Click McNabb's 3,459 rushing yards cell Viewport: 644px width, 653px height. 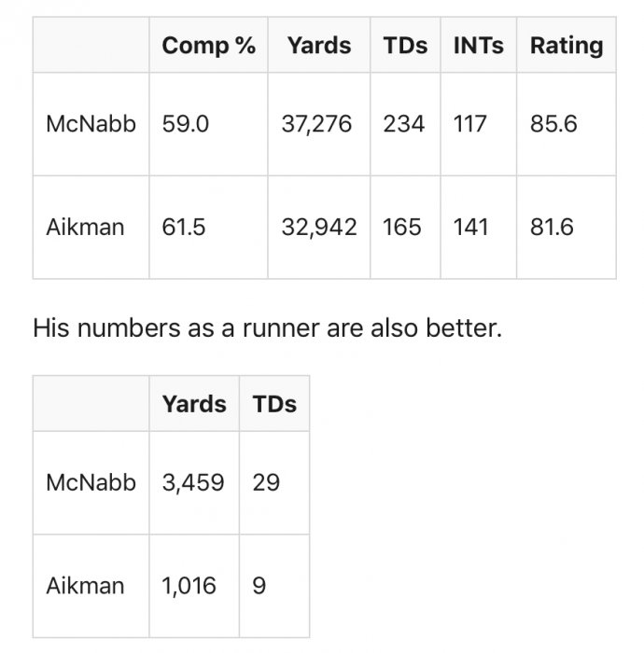[194, 482]
